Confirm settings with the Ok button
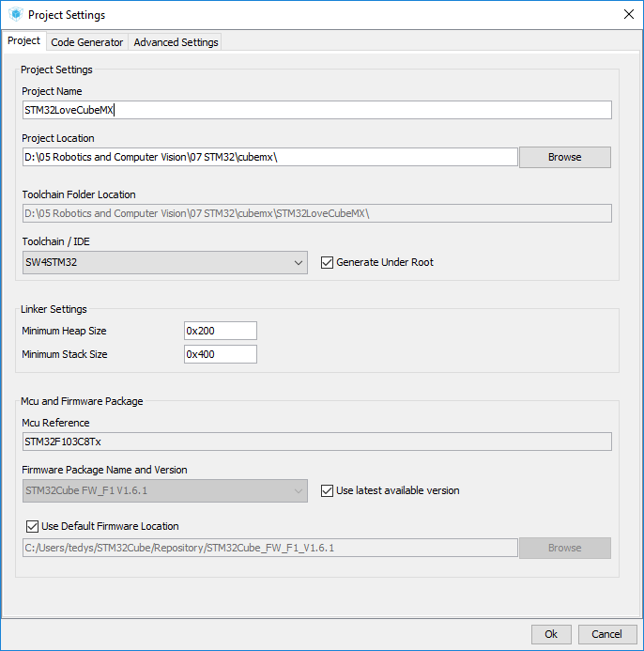 tap(551, 634)
